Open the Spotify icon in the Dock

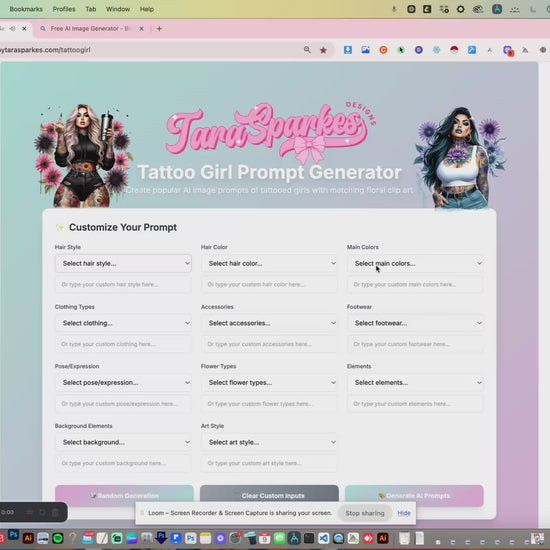click(58, 538)
